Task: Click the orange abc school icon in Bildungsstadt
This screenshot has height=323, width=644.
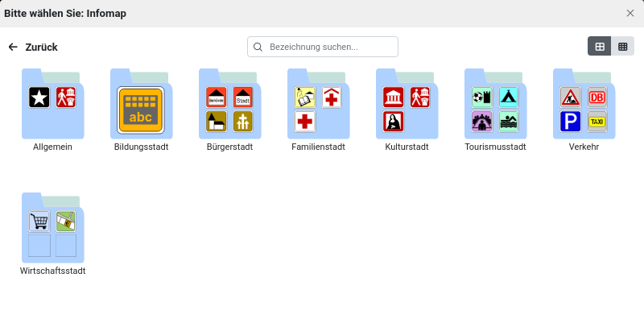Action: (141, 110)
